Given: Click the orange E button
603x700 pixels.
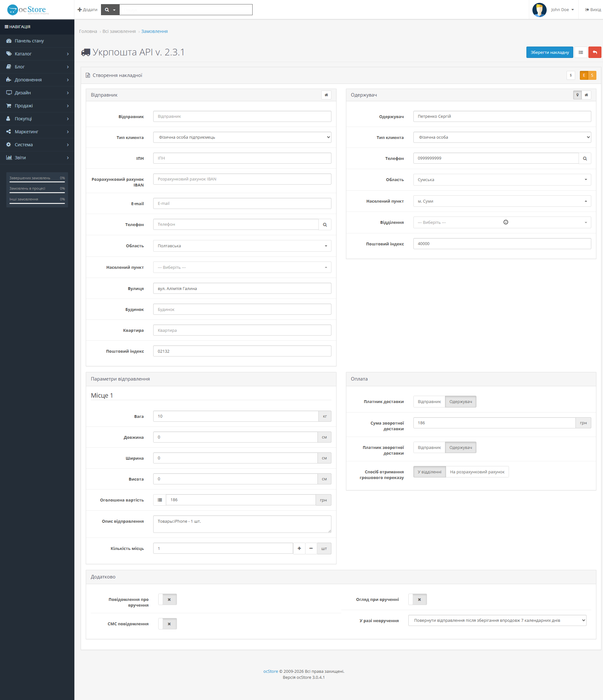Looking at the screenshot, I should [584, 75].
